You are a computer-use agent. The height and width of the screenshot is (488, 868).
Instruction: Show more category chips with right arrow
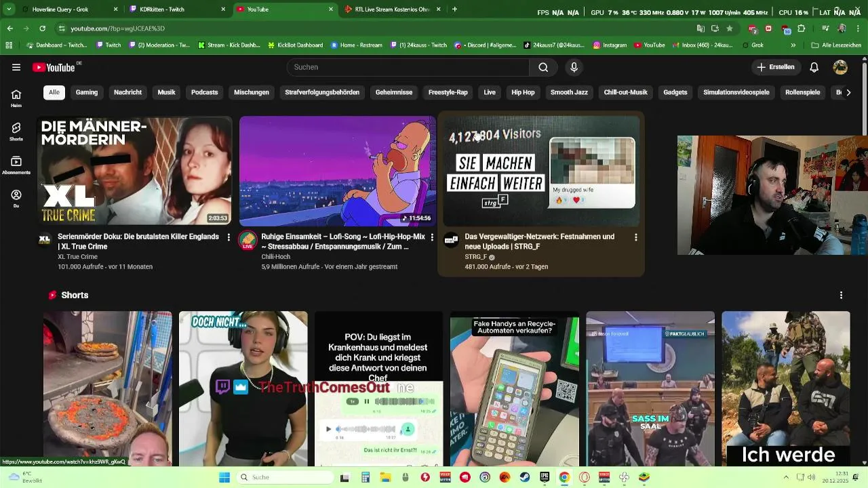848,92
